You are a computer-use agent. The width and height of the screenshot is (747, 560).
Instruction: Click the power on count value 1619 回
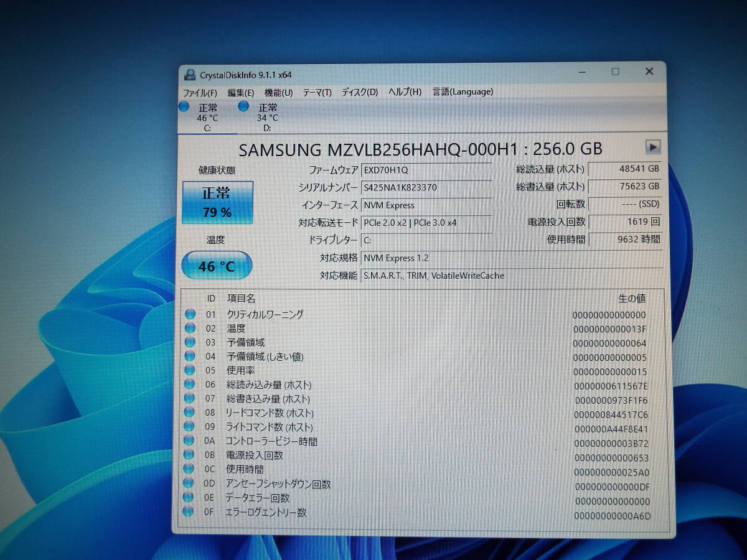tap(625, 222)
